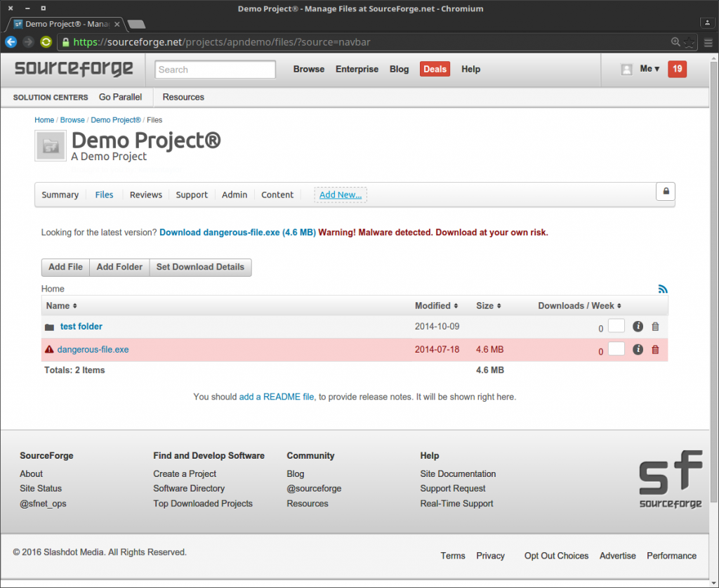Expand the Add New... menu
719x588 pixels.
pos(340,195)
